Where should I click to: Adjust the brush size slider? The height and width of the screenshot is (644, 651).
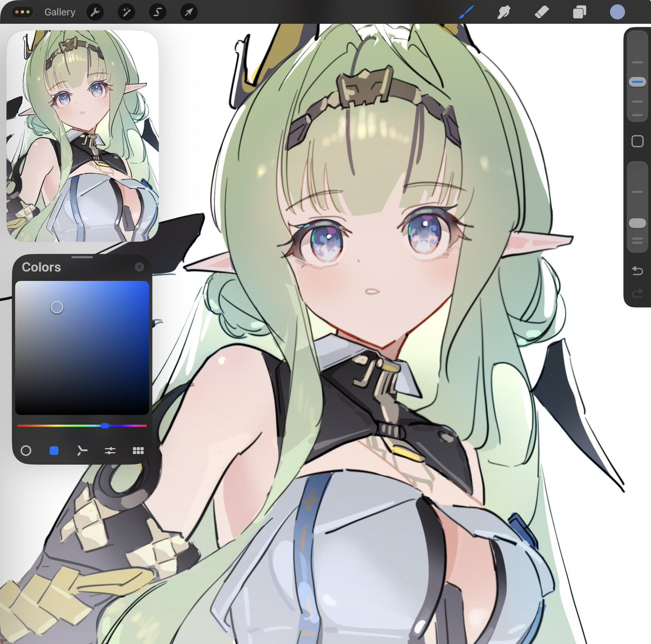(636, 80)
